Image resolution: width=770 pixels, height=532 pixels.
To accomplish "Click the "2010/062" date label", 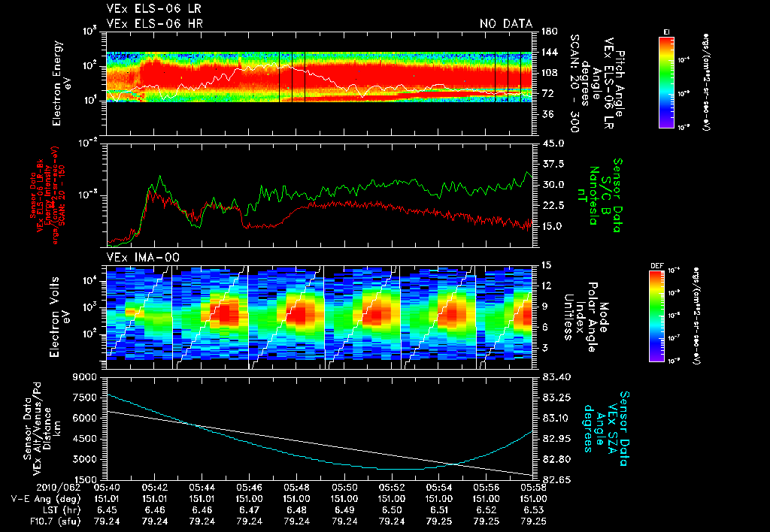I will coord(59,486).
